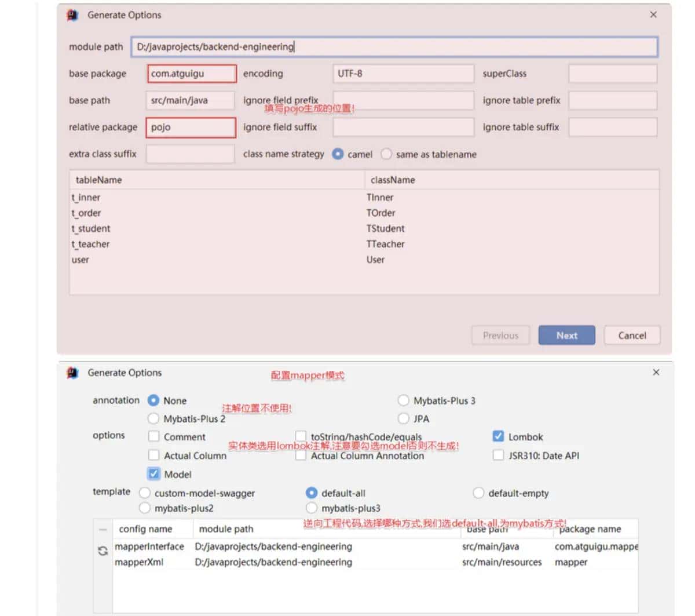Viewport: 695px width, 616px height.
Task: Click the module path text field
Action: coord(394,47)
